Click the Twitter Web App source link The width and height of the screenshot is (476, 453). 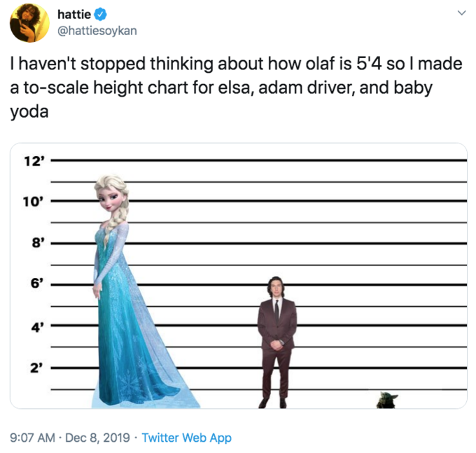186,438
